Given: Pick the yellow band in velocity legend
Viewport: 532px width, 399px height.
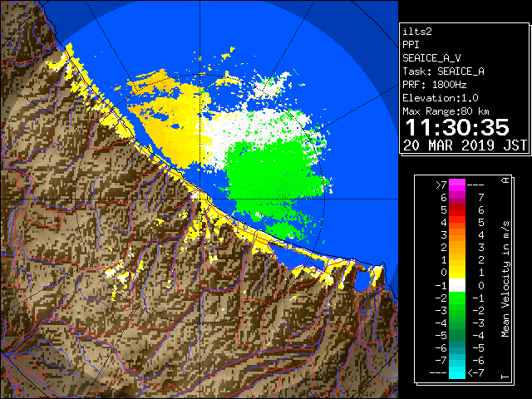Looking at the screenshot, I should (x=457, y=273).
